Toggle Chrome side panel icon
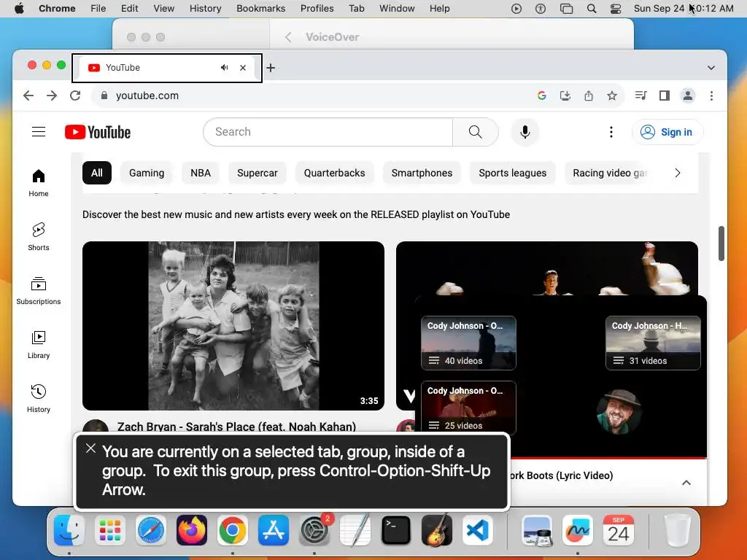 [x=664, y=96]
